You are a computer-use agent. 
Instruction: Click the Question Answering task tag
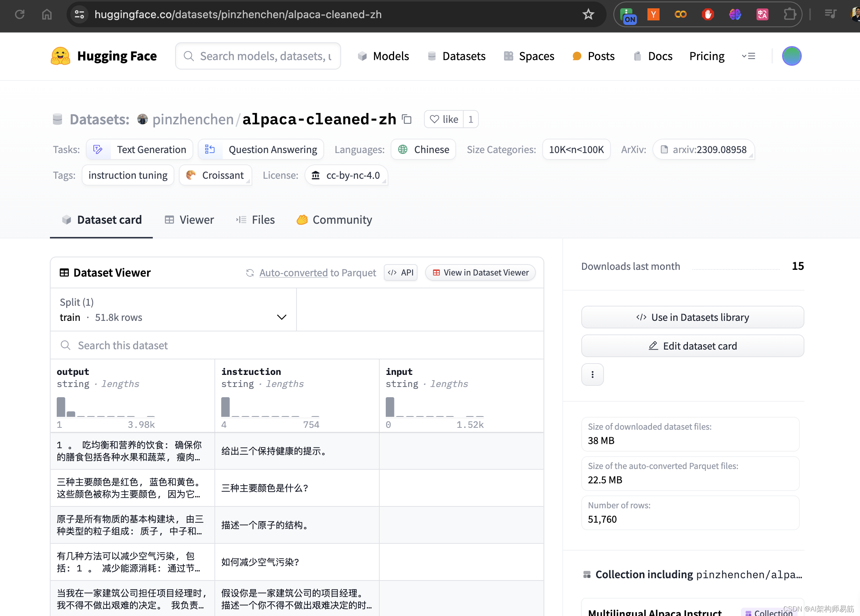(x=261, y=150)
